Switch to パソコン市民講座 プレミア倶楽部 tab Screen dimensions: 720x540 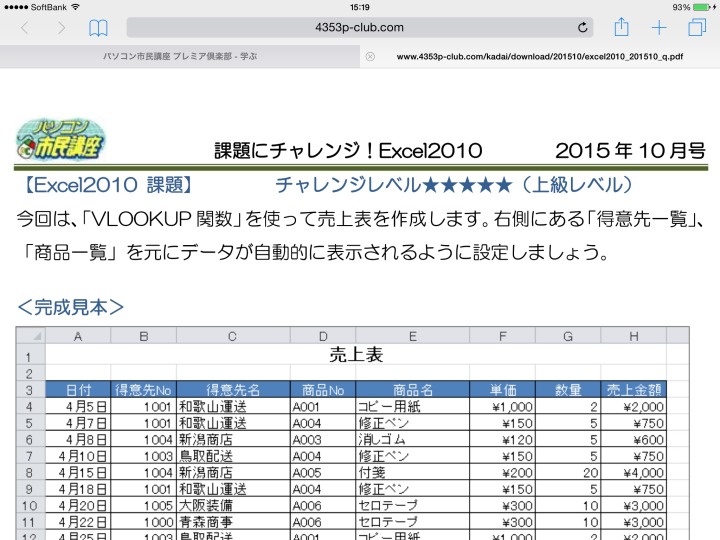(180, 56)
